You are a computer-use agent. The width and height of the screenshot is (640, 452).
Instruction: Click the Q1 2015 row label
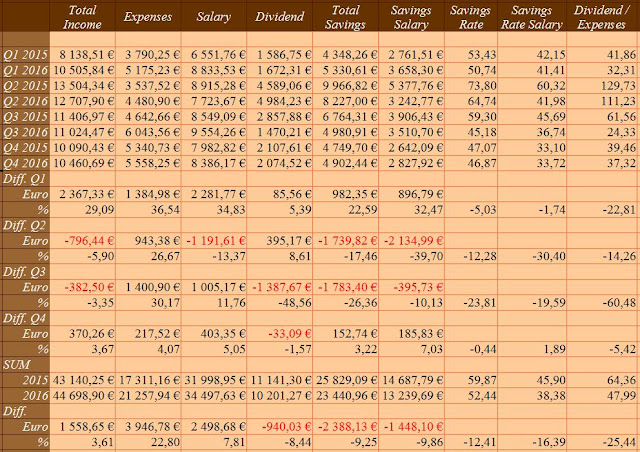(x=25, y=55)
